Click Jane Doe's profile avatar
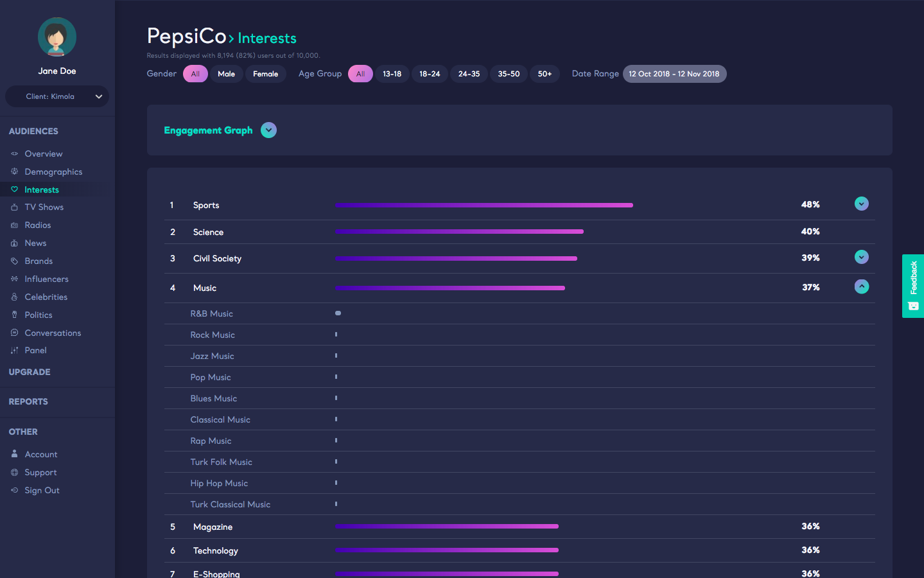This screenshot has height=578, width=924. (57, 37)
